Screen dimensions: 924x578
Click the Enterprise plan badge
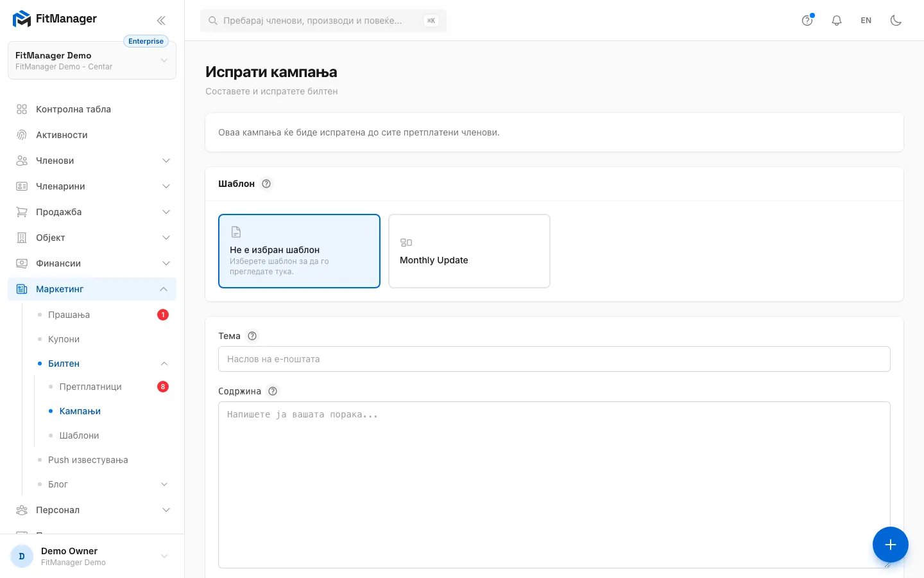(146, 41)
